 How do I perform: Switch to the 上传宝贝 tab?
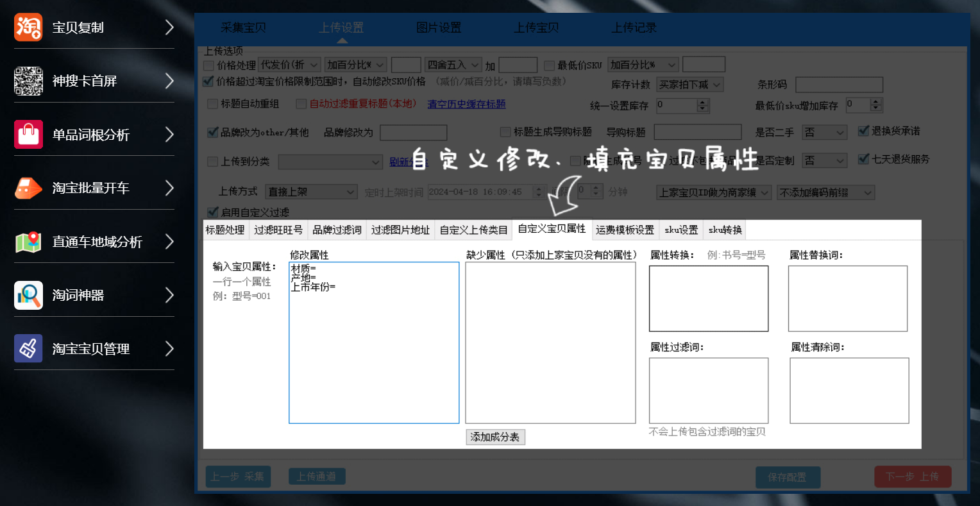[536, 28]
